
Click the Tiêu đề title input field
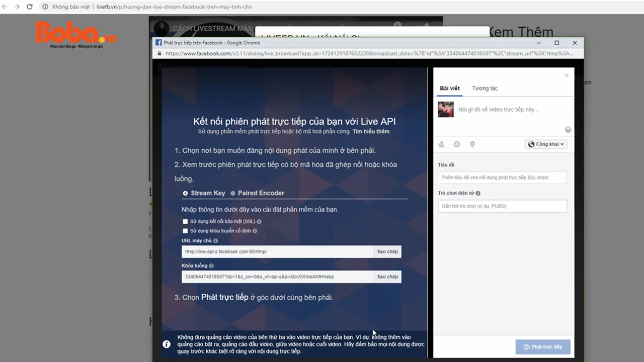tap(502, 177)
